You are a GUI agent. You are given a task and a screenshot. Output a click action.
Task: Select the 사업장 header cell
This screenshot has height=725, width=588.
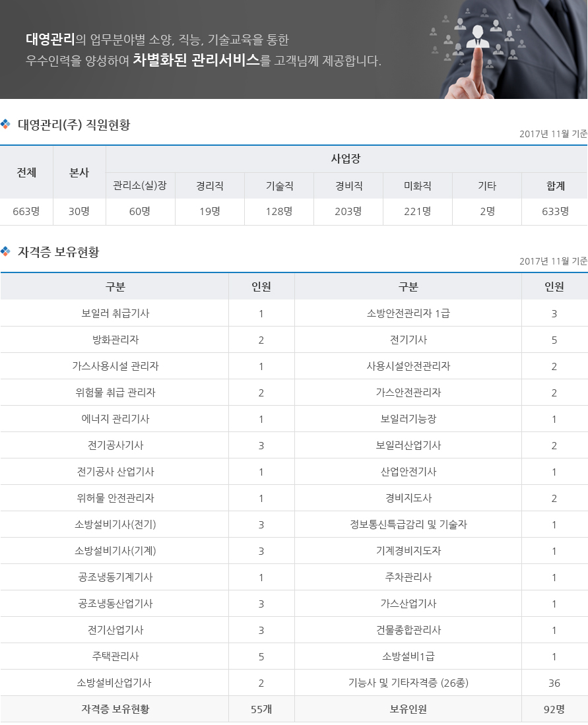click(346, 159)
